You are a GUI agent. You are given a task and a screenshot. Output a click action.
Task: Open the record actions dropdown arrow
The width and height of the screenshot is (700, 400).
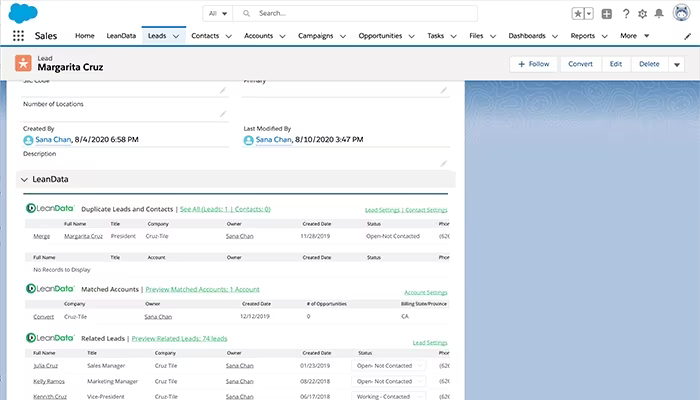[x=677, y=64]
